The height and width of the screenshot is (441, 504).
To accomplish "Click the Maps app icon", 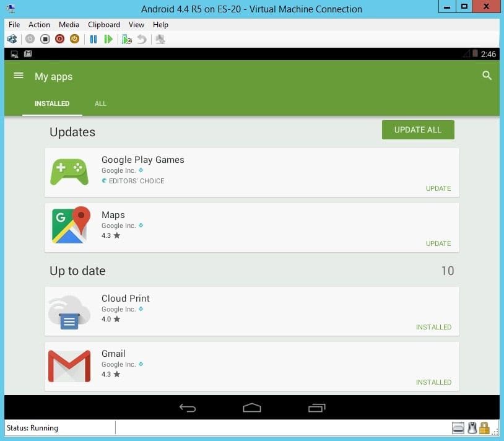I will coord(71,225).
